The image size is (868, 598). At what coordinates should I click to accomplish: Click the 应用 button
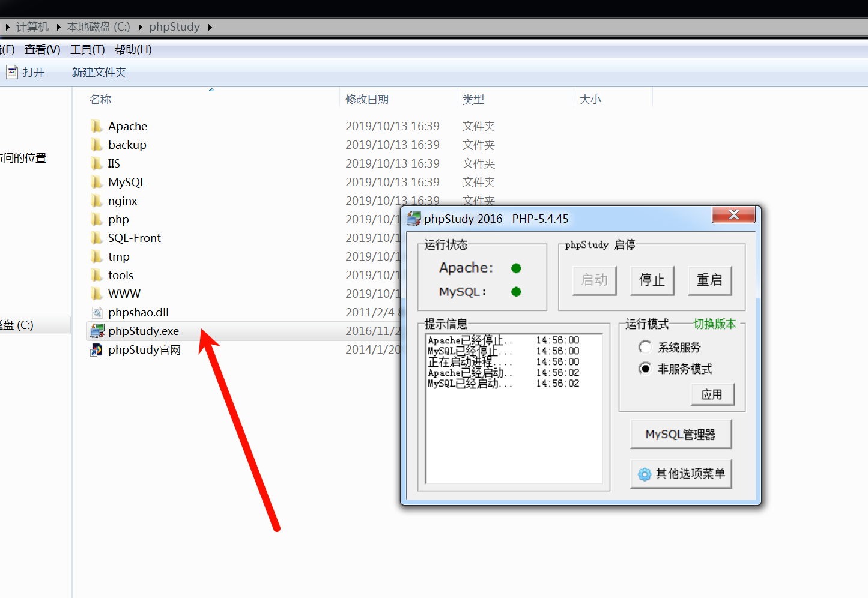click(712, 394)
